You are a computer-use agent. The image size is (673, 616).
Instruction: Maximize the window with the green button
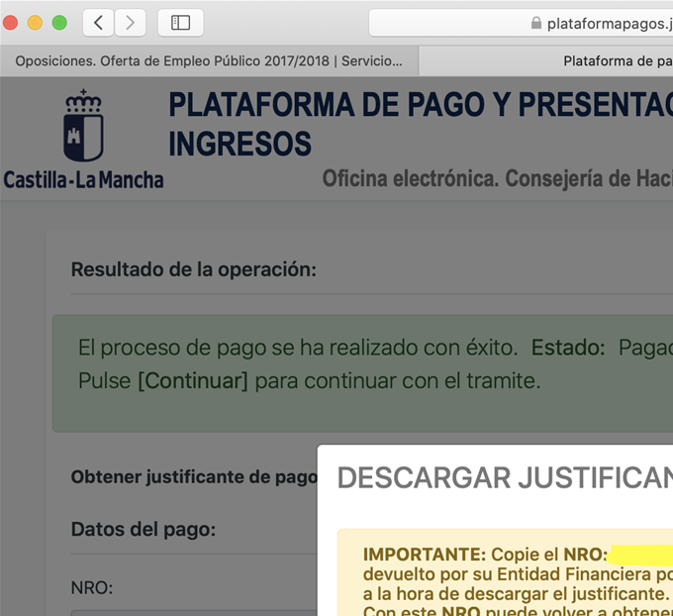[x=59, y=23]
